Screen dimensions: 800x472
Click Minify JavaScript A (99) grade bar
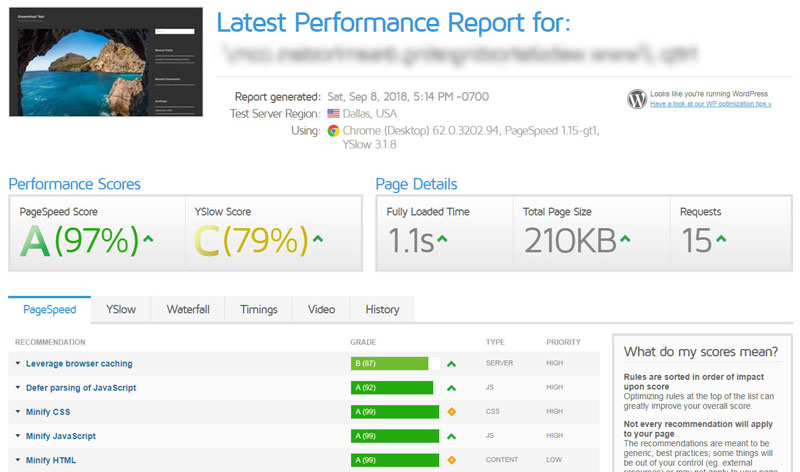[x=395, y=436]
